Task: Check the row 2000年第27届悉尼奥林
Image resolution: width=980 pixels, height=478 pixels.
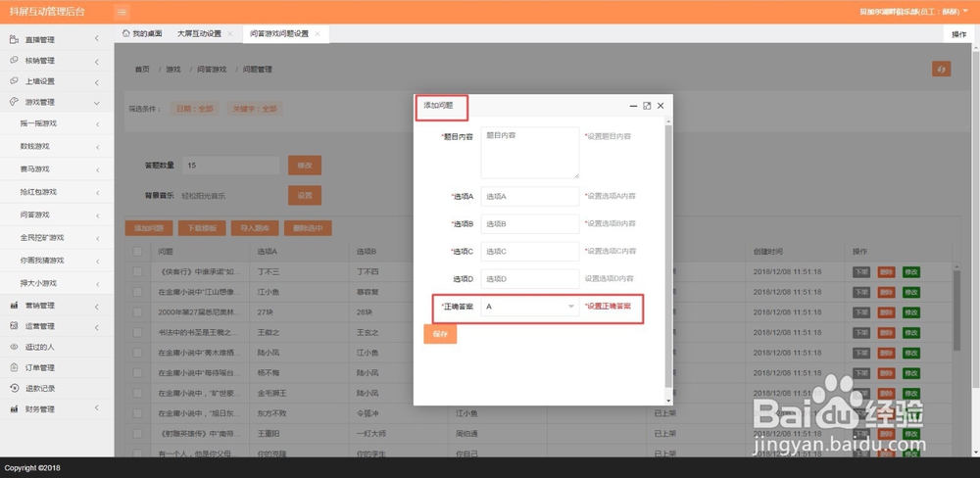Action: click(x=137, y=311)
